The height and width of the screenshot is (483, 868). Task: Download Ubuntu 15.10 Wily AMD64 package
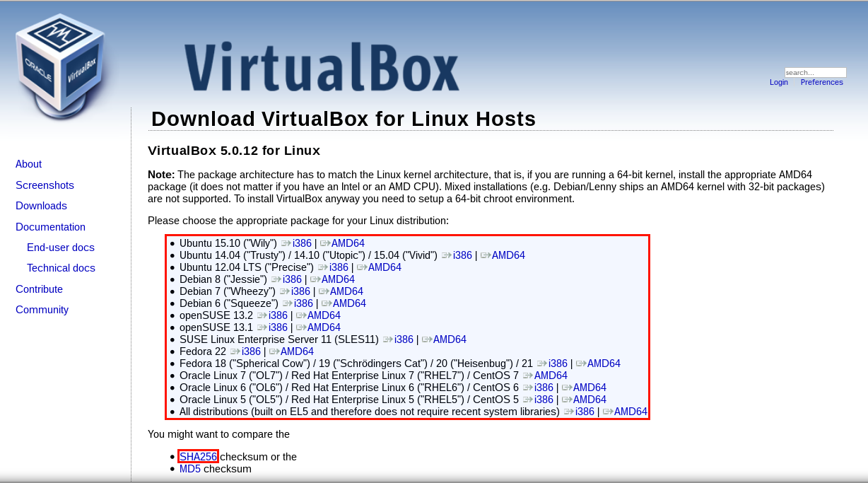tap(348, 243)
